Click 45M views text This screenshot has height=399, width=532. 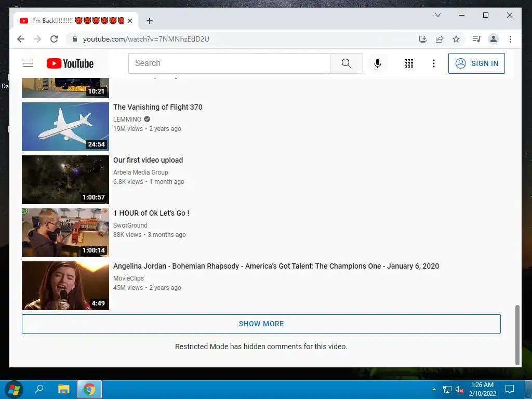tap(128, 287)
